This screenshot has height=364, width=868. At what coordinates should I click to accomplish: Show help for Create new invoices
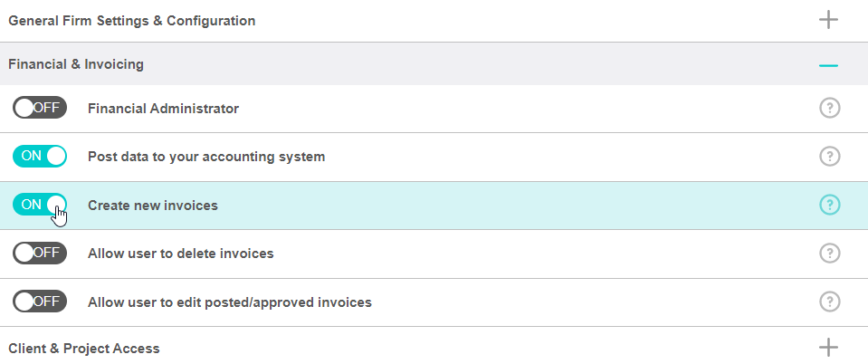click(829, 206)
